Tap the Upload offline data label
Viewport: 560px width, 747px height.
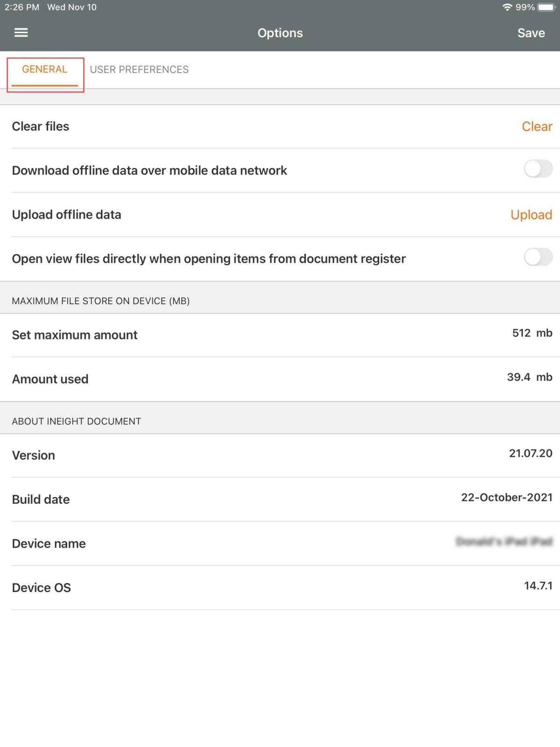point(67,215)
